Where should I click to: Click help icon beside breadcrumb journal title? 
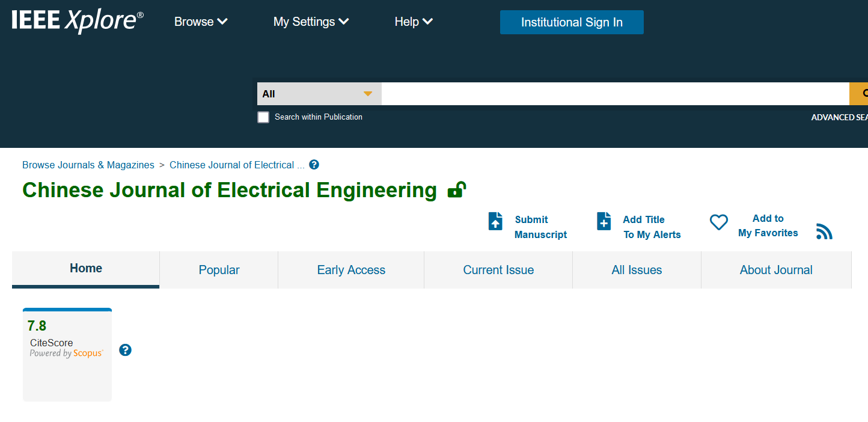click(314, 165)
